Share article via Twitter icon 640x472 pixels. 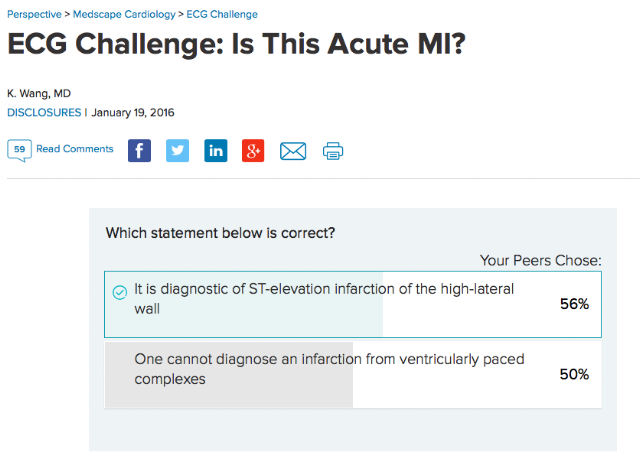click(x=178, y=151)
